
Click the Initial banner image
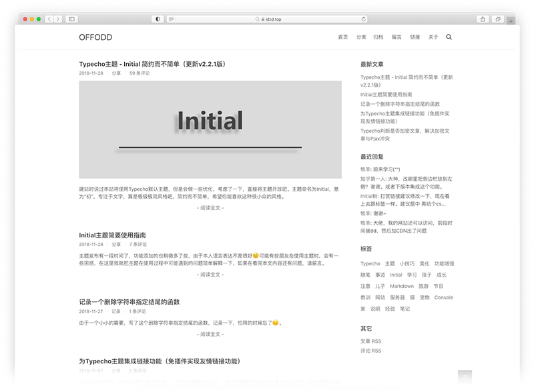tap(210, 129)
